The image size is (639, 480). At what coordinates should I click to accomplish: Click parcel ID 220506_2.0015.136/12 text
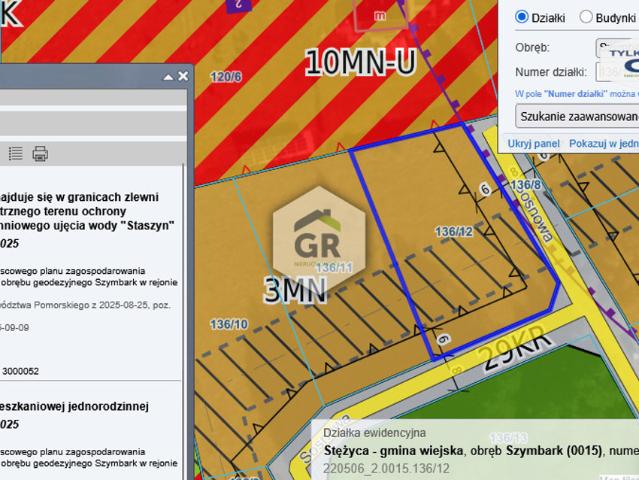tap(386, 468)
